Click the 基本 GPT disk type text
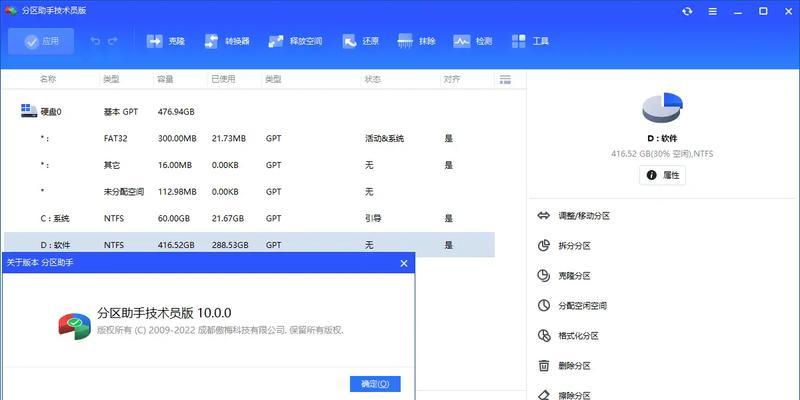 (x=120, y=111)
